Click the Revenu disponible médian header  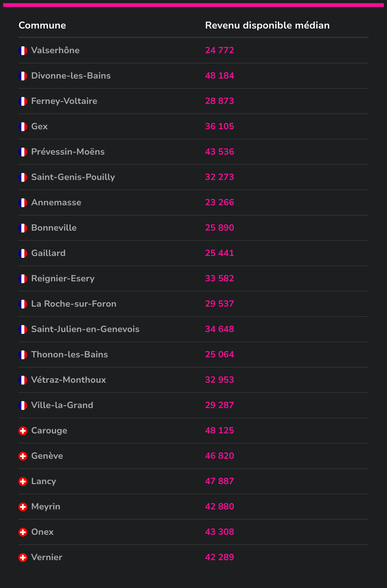[267, 25]
